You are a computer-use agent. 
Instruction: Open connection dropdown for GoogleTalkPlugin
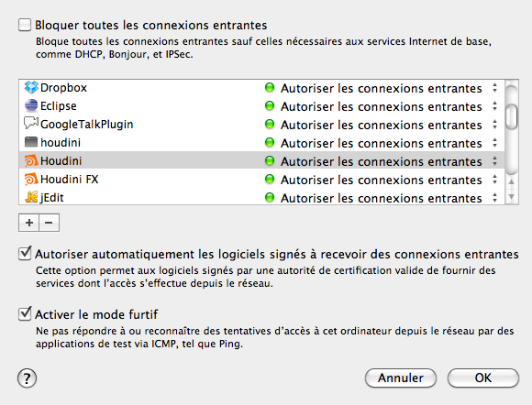[x=494, y=125]
